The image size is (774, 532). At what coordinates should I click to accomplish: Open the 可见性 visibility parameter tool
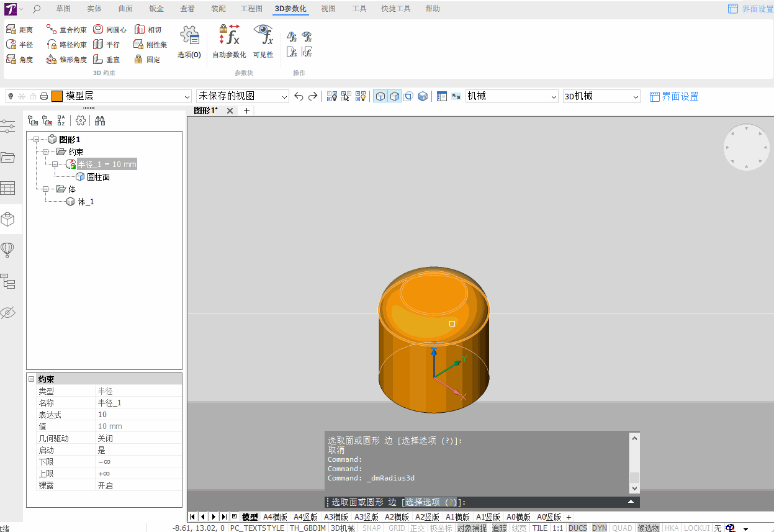point(263,42)
